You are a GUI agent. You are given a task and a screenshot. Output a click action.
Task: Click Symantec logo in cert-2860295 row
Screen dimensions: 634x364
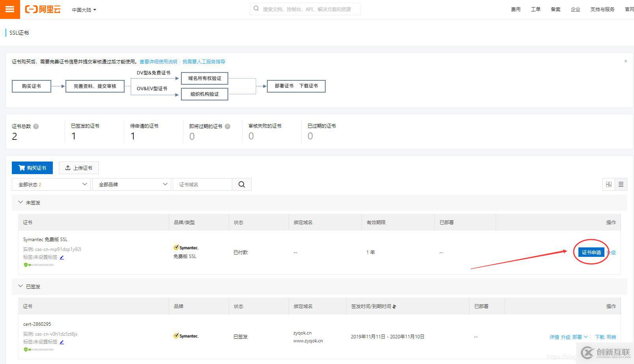186,336
